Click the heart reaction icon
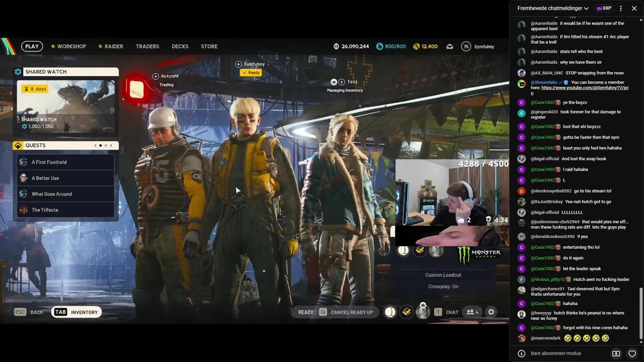Screen dimensions: 644x362 pos(632,353)
